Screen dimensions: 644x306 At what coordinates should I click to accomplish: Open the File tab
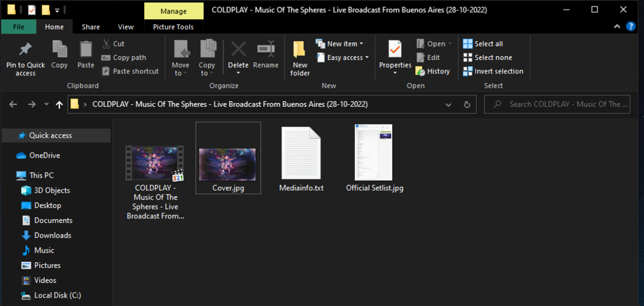coord(19,27)
